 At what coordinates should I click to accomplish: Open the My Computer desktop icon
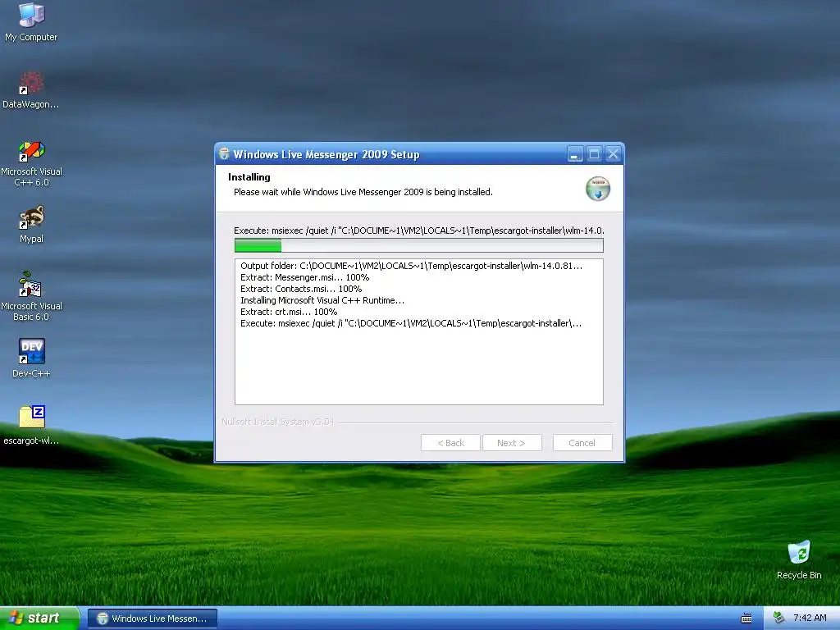[x=31, y=21]
